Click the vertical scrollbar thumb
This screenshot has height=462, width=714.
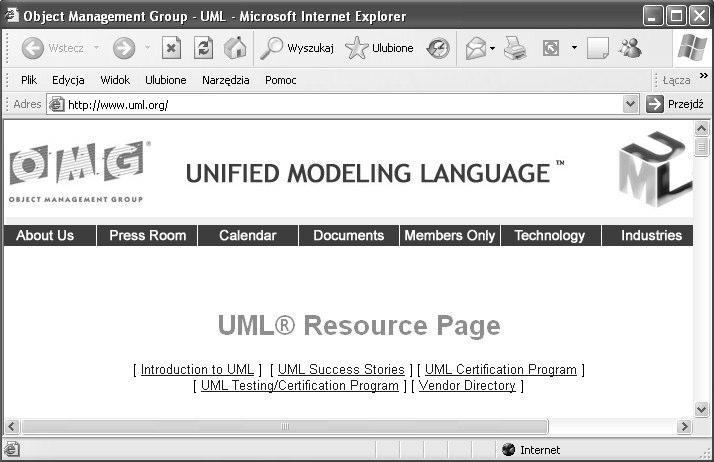pos(701,147)
